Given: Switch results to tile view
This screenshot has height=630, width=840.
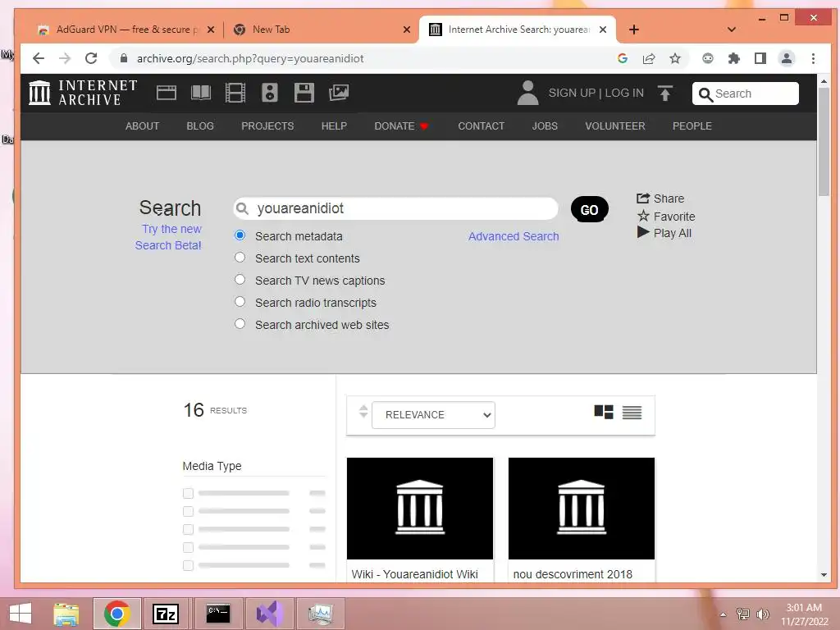Looking at the screenshot, I should click(x=604, y=412).
